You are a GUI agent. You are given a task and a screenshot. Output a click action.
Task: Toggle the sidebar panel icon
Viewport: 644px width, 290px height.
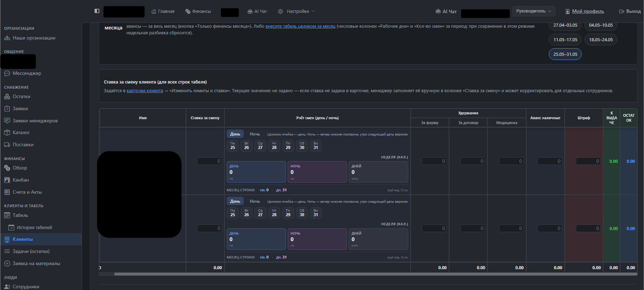(97, 11)
